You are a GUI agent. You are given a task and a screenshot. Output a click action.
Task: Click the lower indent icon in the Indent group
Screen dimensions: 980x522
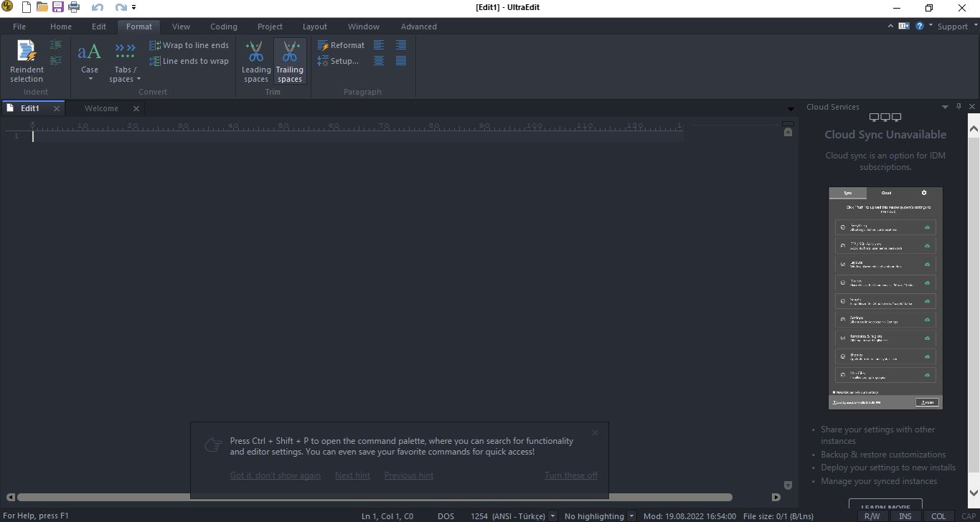pos(56,61)
